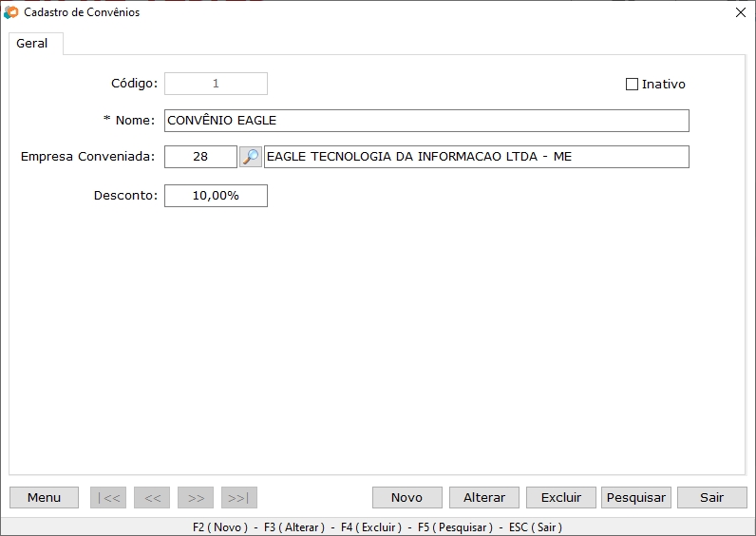Click the Alterar button

coord(484,498)
